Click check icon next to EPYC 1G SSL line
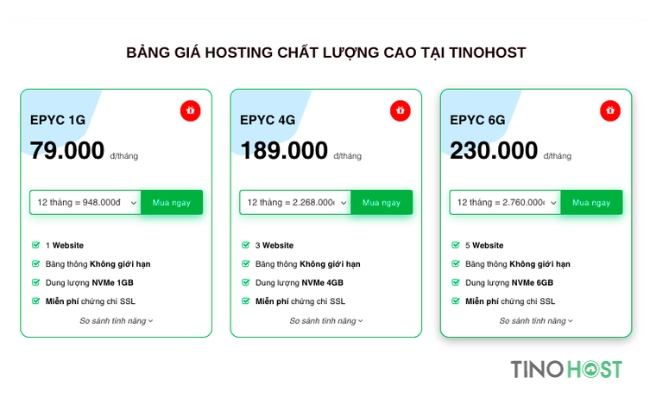This screenshot has width=650, height=400. (36, 301)
